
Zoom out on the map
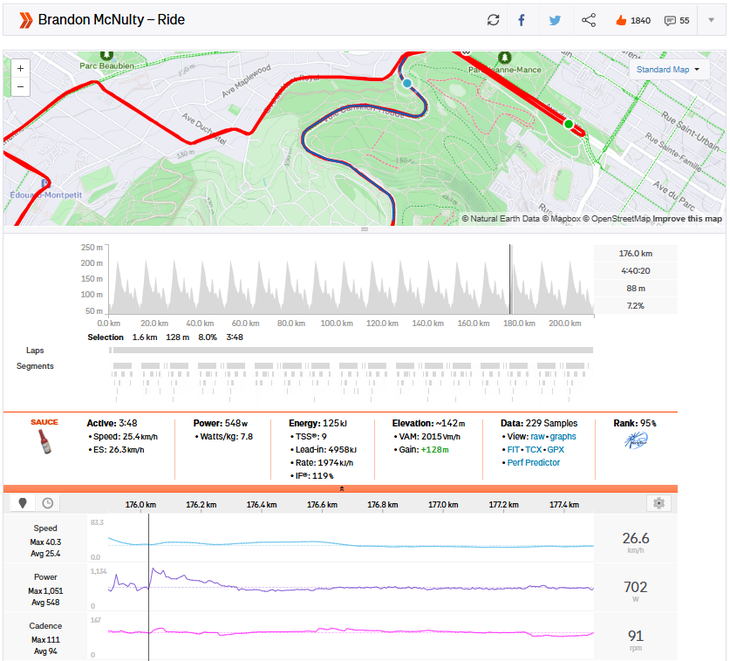21,87
